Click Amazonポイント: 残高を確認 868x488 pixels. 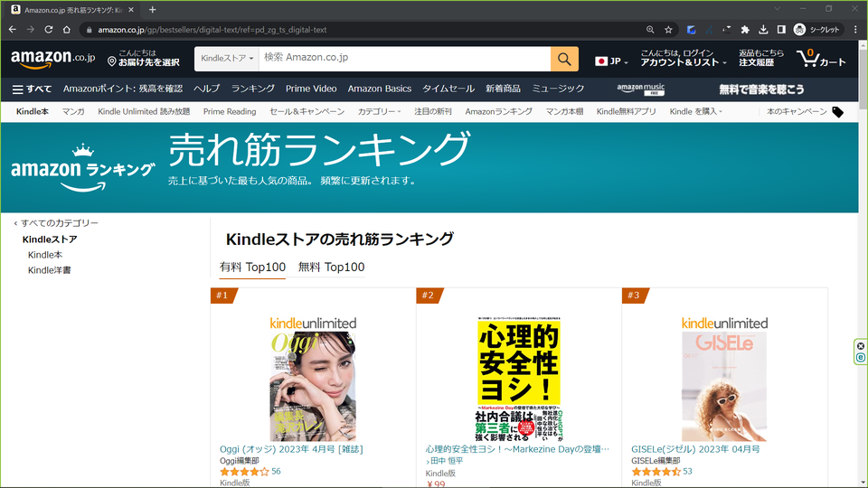tap(123, 89)
